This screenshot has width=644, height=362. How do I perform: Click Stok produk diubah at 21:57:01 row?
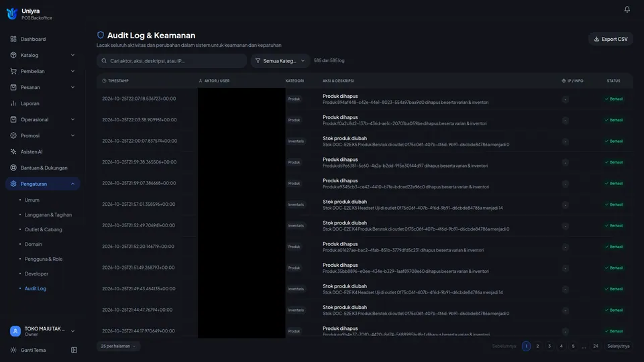(x=345, y=202)
